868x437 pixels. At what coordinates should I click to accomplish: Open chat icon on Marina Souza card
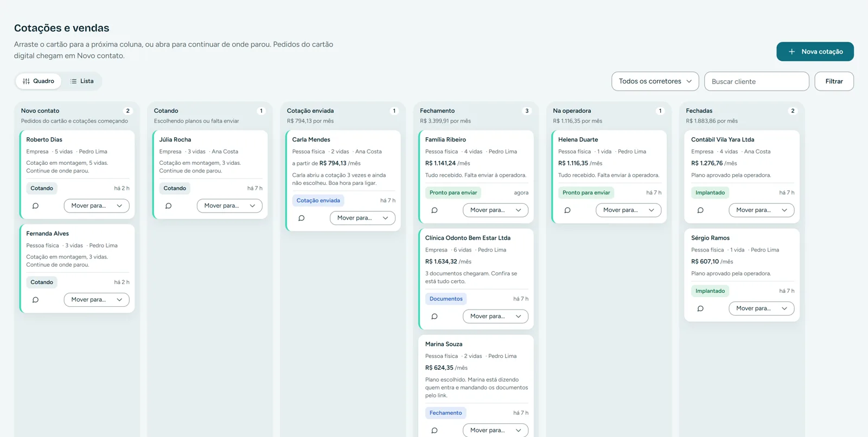434,430
